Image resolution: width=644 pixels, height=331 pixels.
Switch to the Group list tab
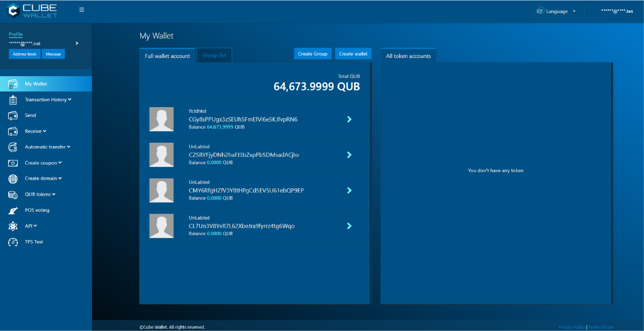214,55
